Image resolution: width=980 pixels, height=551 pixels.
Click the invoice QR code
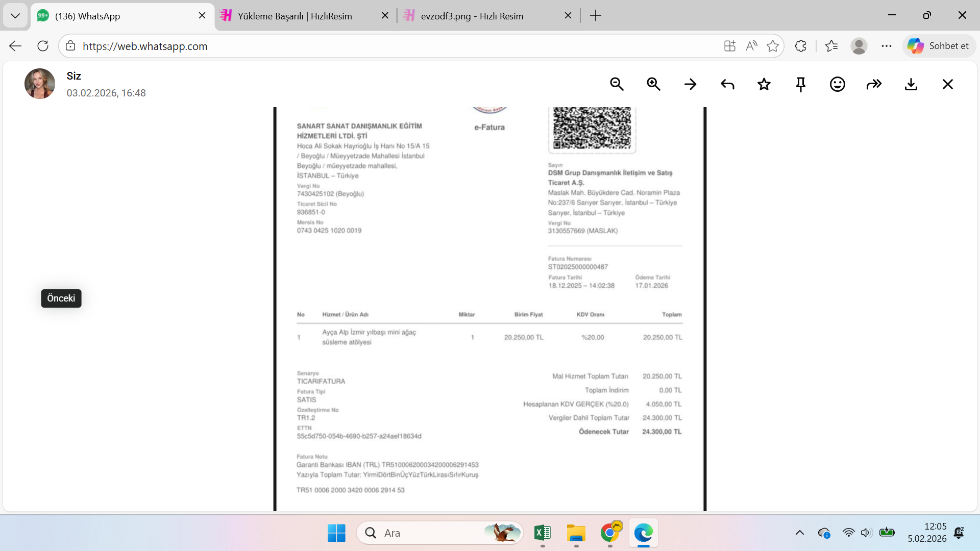click(x=592, y=129)
